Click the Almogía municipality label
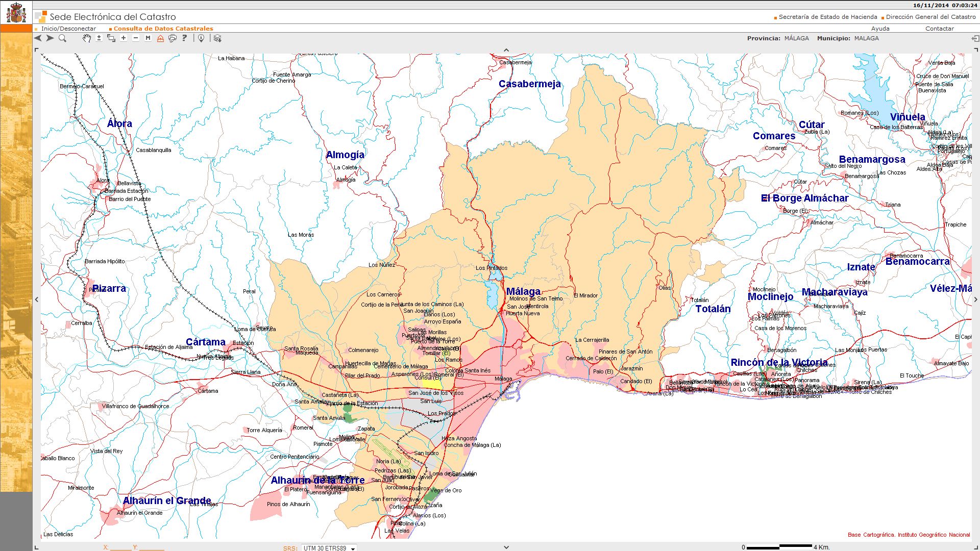The width and height of the screenshot is (980, 551). (345, 155)
